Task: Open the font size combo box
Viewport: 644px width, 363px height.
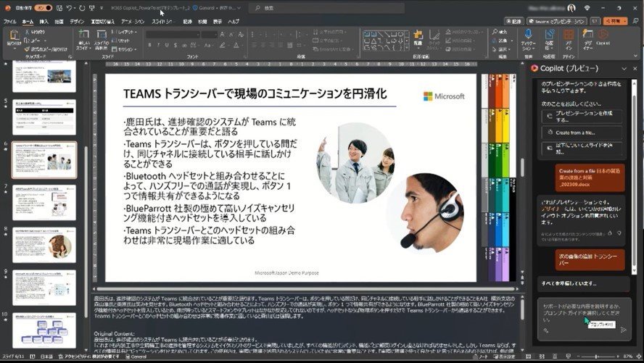Action: tap(209, 35)
